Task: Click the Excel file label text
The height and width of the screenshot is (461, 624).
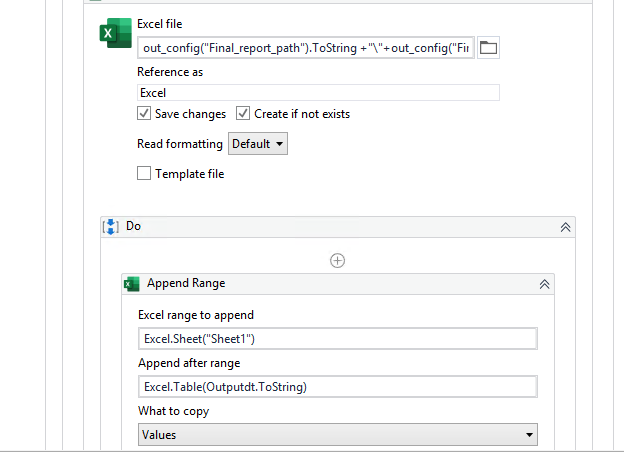Action: coord(159,23)
